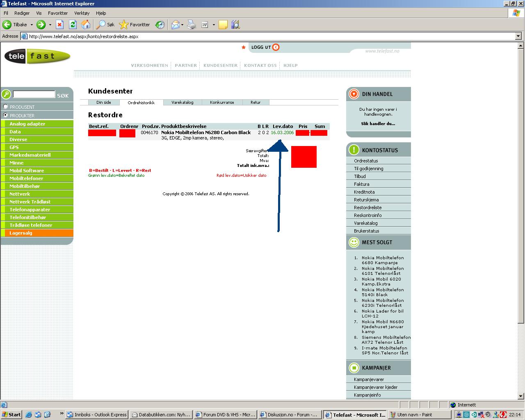Switch to the Varekatalog tab
The height and width of the screenshot is (420, 525).
(x=183, y=102)
